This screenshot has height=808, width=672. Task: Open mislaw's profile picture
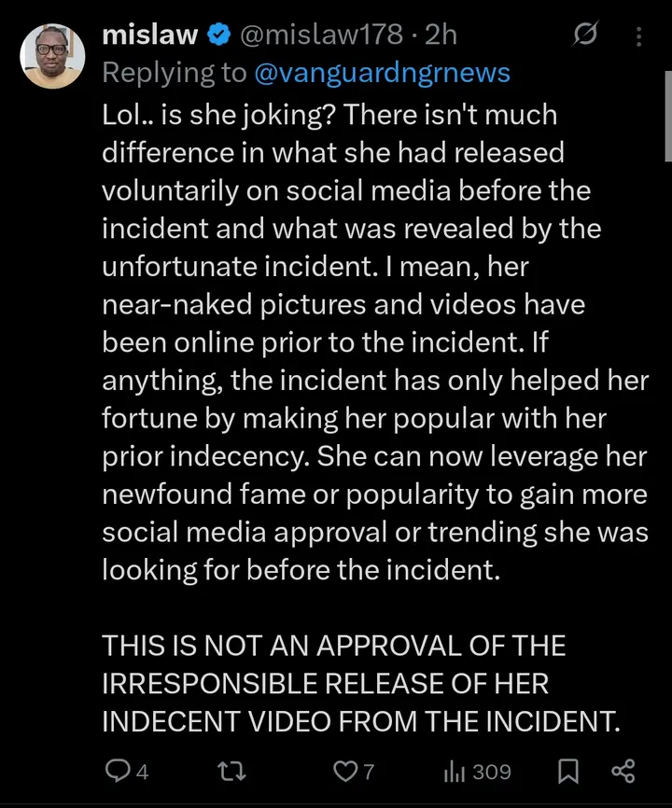point(52,56)
